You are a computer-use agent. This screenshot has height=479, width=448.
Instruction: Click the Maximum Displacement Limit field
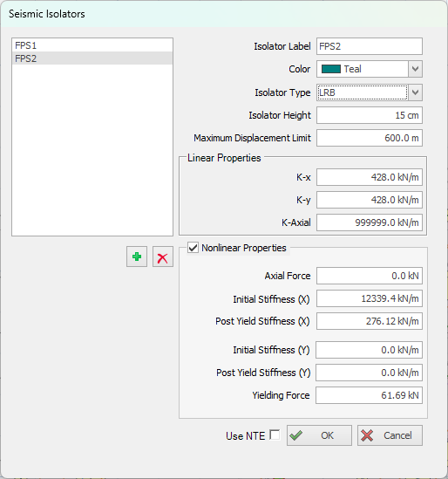click(370, 138)
